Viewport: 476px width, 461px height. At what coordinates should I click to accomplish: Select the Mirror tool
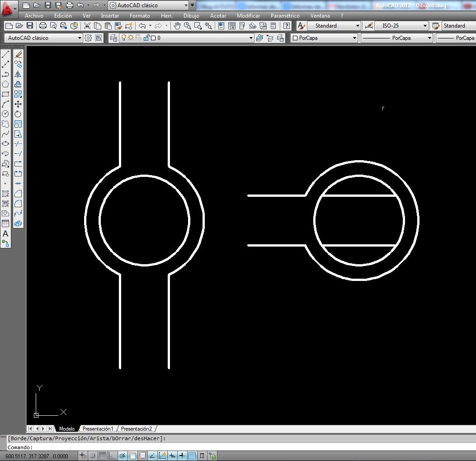pyautogui.click(x=18, y=73)
